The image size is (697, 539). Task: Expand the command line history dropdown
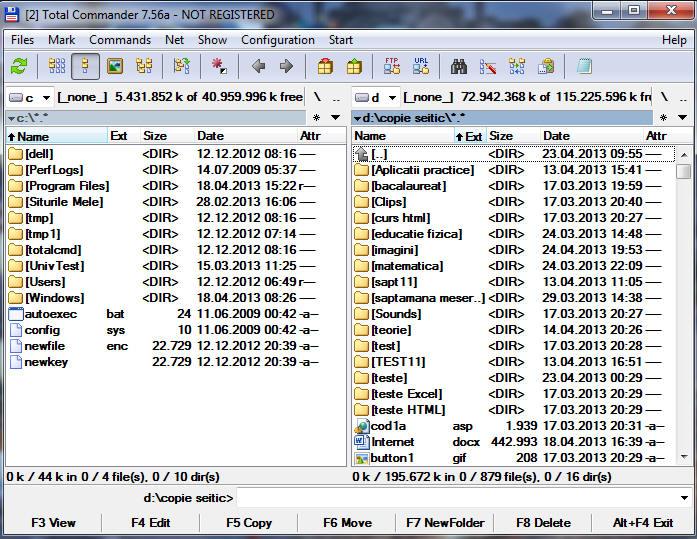[x=683, y=498]
